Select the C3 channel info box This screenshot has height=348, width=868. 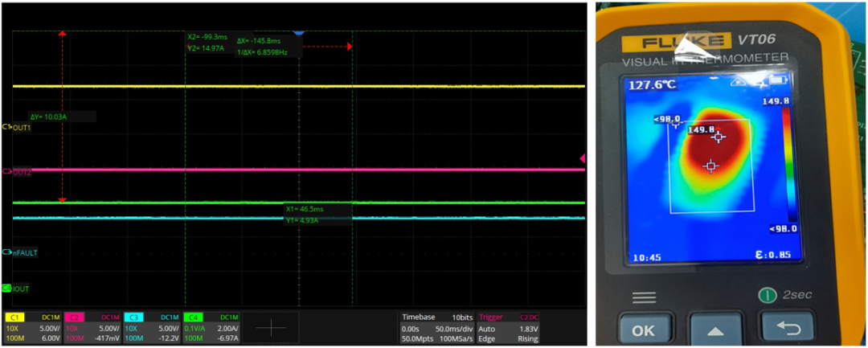coord(152,328)
